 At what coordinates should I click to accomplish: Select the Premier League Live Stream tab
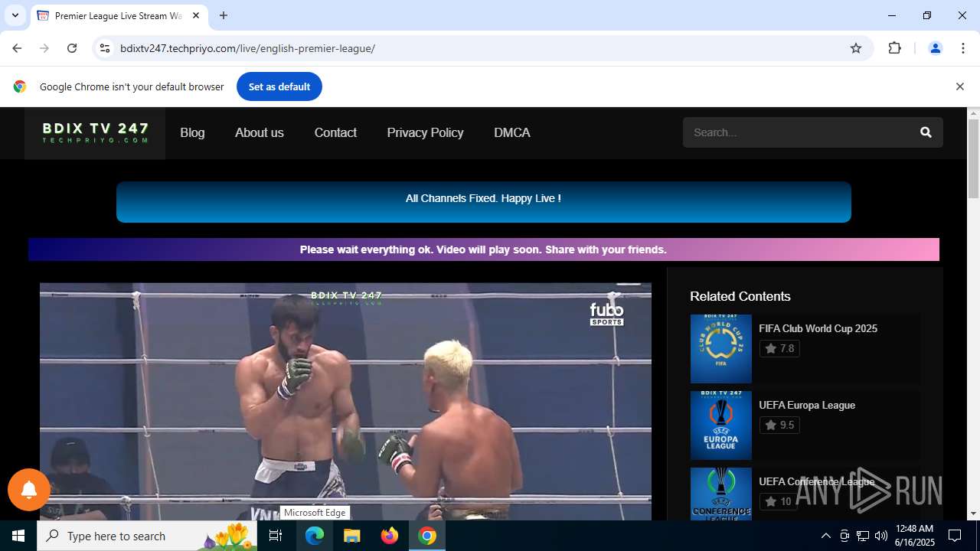(119, 16)
